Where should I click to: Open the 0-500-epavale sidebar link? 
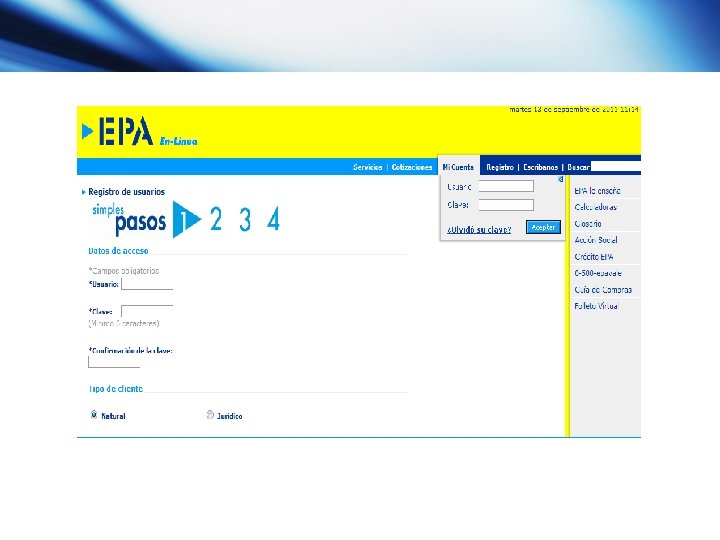click(x=598, y=273)
